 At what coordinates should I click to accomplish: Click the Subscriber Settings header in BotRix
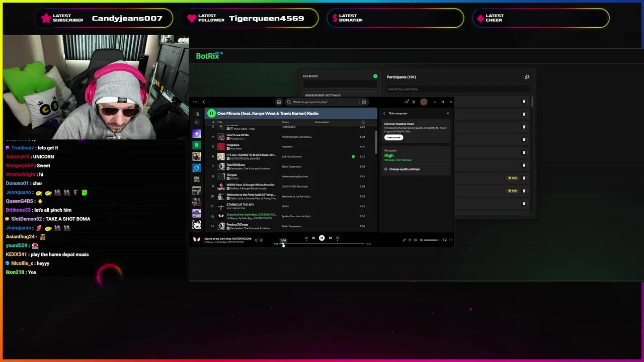coord(323,95)
